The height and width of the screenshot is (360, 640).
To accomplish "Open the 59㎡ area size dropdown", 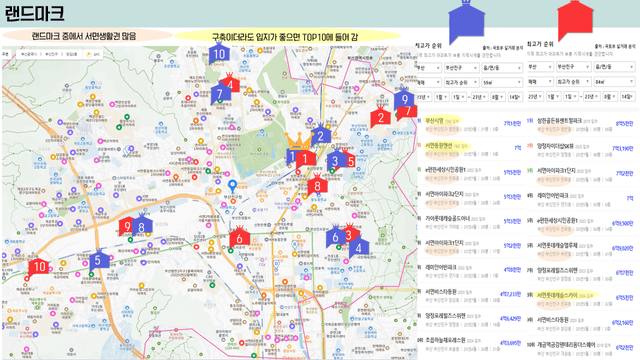I will [x=502, y=82].
